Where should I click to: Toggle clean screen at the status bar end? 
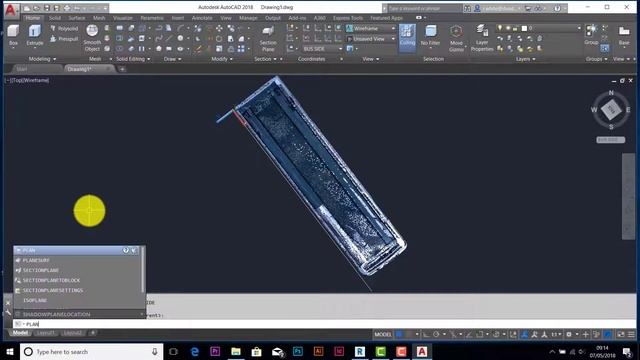(x=621, y=334)
